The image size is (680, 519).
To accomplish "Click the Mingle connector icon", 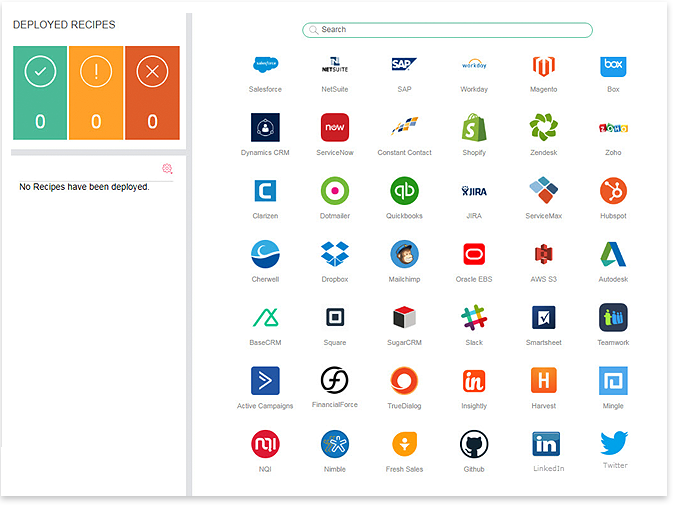I will pos(613,381).
